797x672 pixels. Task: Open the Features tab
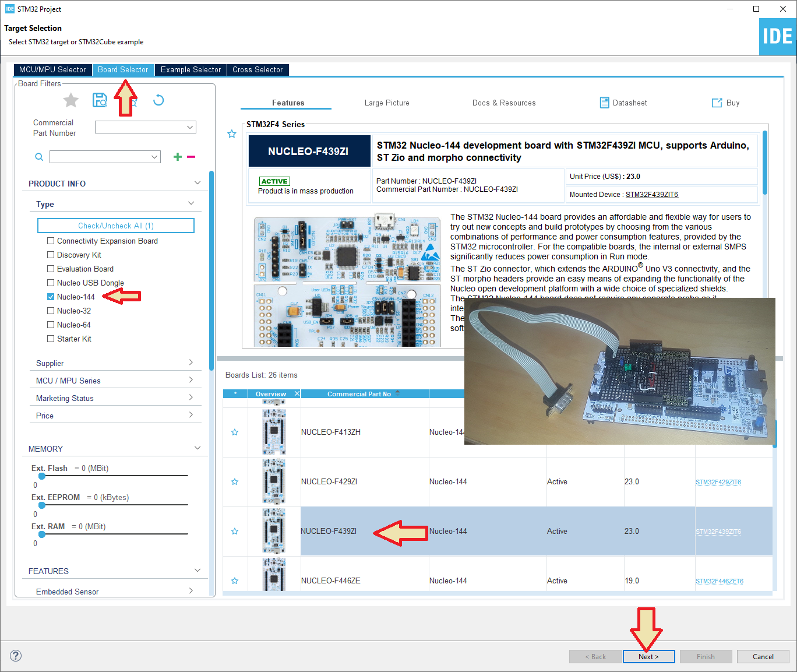click(288, 103)
